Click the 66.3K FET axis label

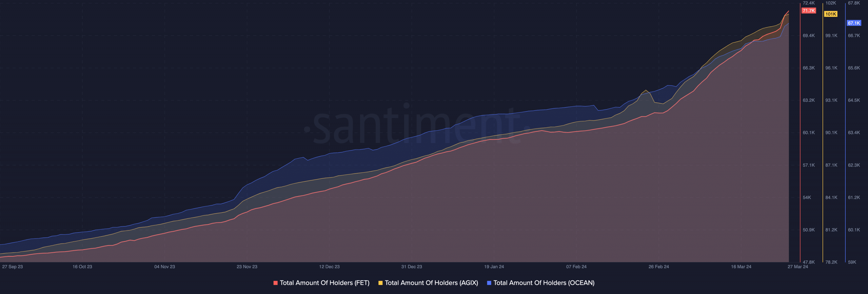(x=809, y=68)
